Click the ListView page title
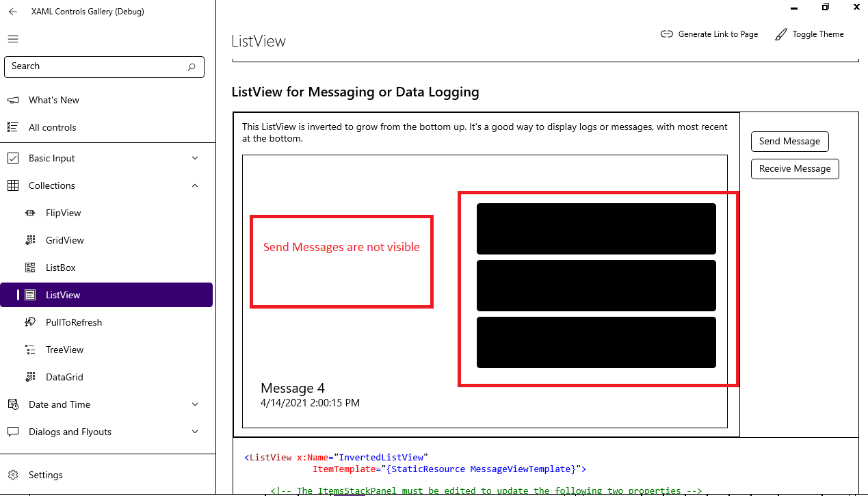This screenshot has height=496, width=868. (259, 41)
